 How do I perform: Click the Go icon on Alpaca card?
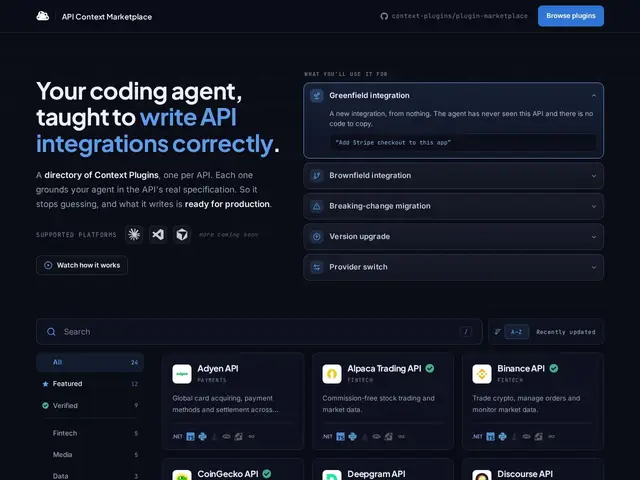402,437
